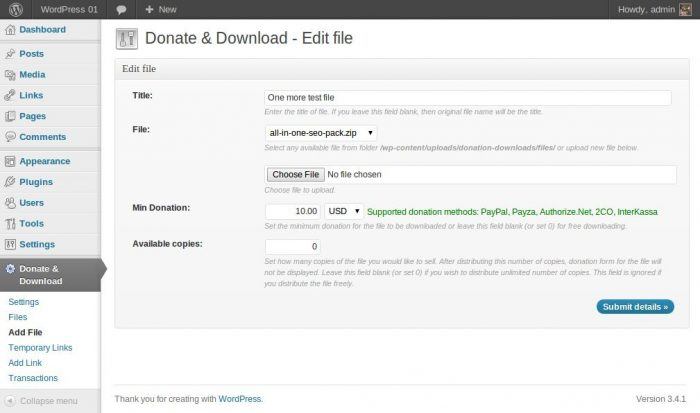Open the Links menu text
Viewport: 700px width, 413px height.
tap(31, 96)
